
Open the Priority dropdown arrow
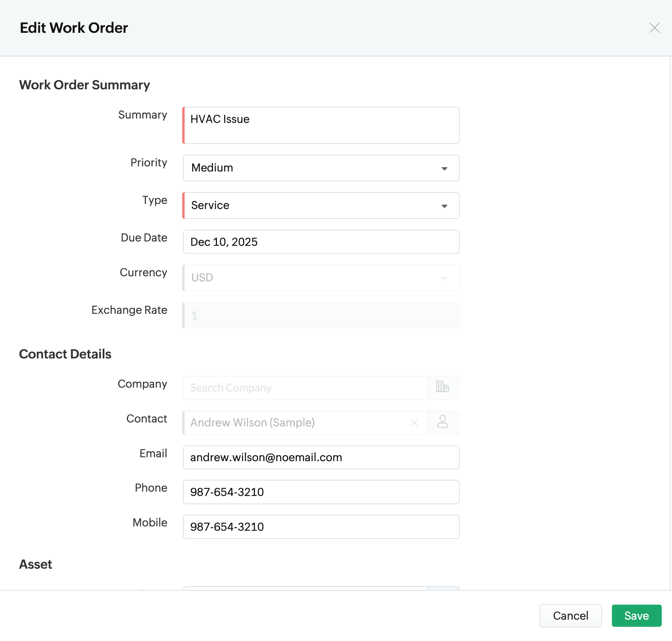(444, 168)
